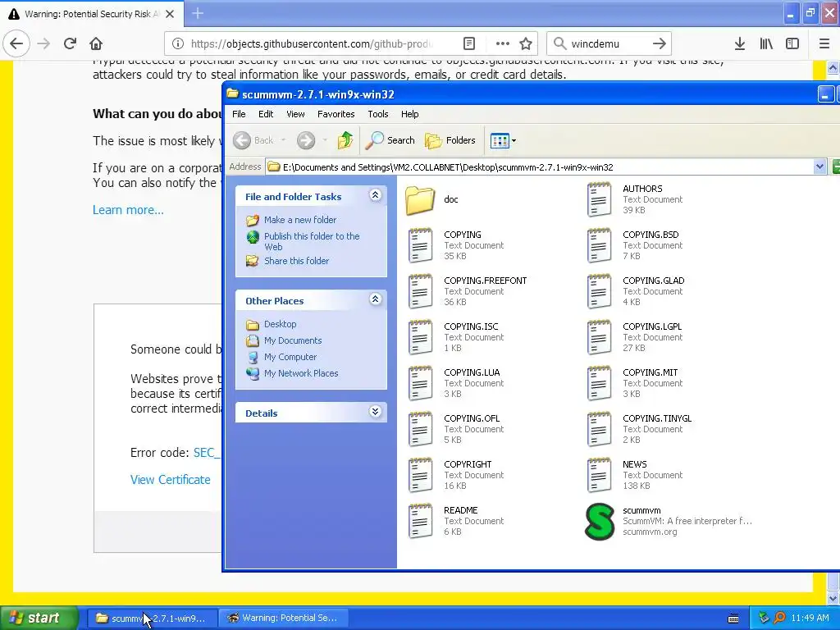Image resolution: width=840 pixels, height=630 pixels.
Task: Click the scummvm folder taskbar button
Action: click(152, 619)
